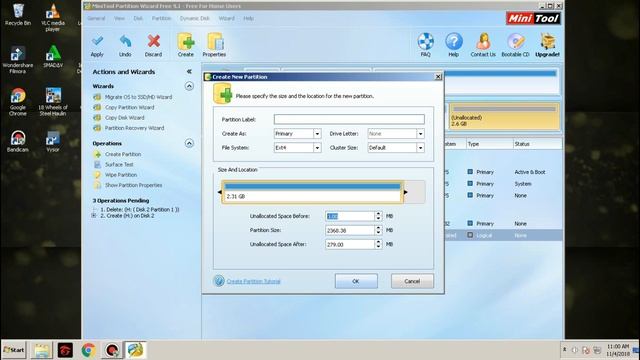Click the Status column header

tap(537, 144)
